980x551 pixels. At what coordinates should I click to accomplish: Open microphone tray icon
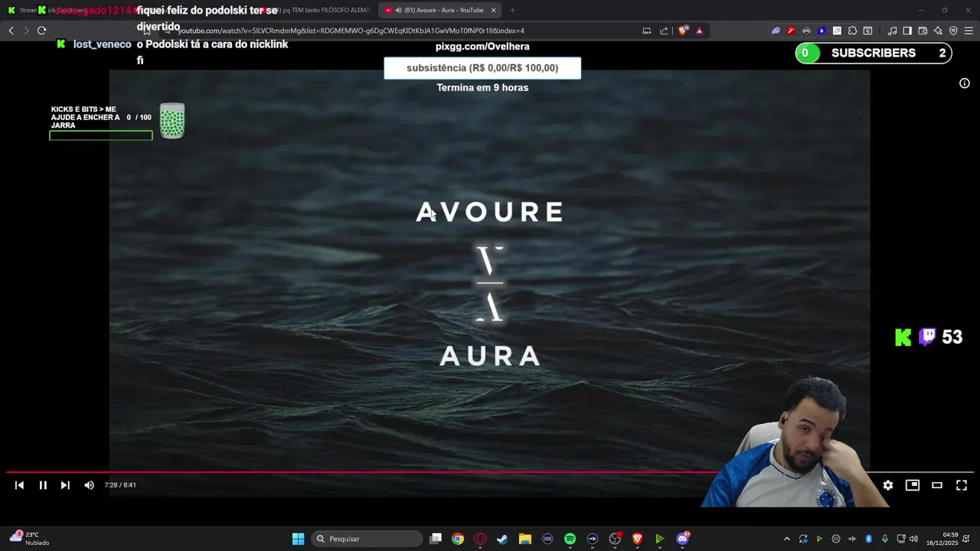click(x=885, y=539)
